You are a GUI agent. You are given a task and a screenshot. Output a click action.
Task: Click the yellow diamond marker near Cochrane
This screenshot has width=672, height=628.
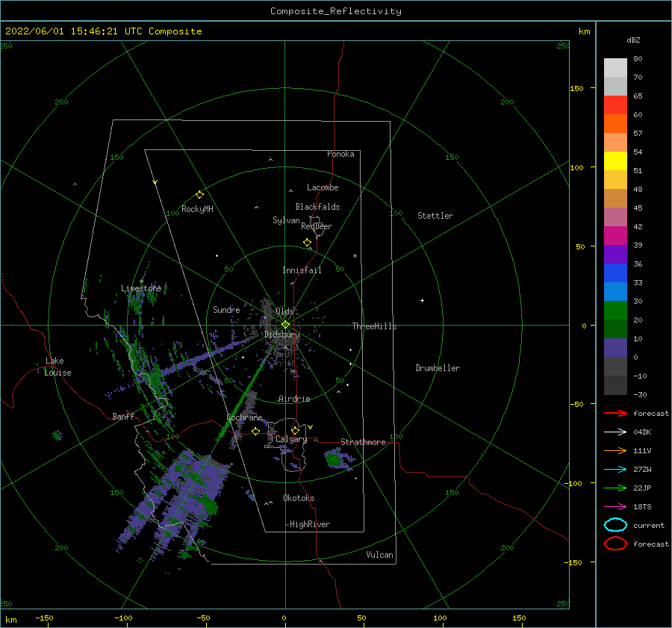255,431
